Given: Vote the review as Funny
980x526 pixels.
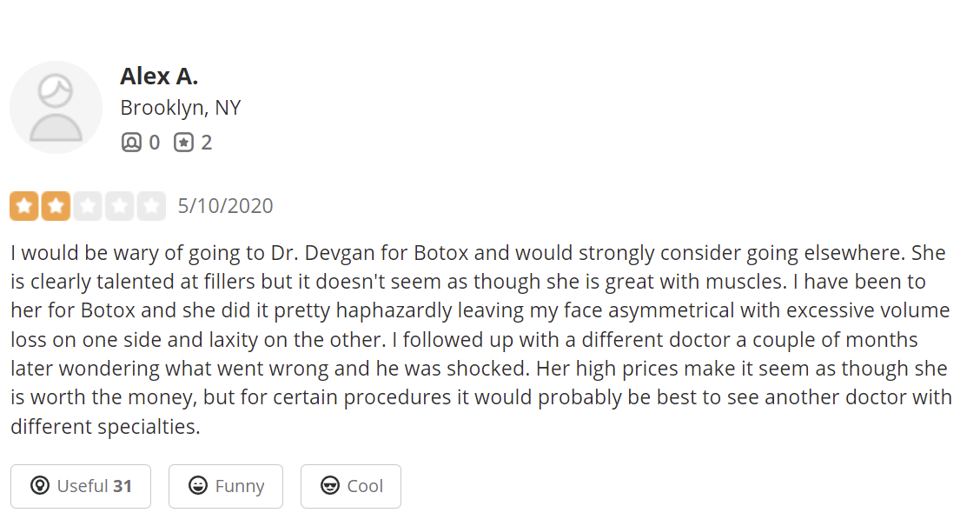Looking at the screenshot, I should [x=226, y=486].
